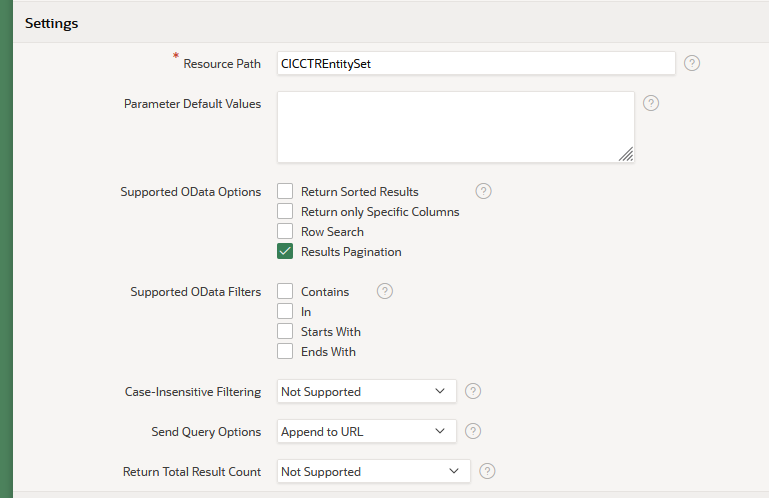769x498 pixels.
Task: Open Return Total Result Count dropdown
Action: [373, 472]
